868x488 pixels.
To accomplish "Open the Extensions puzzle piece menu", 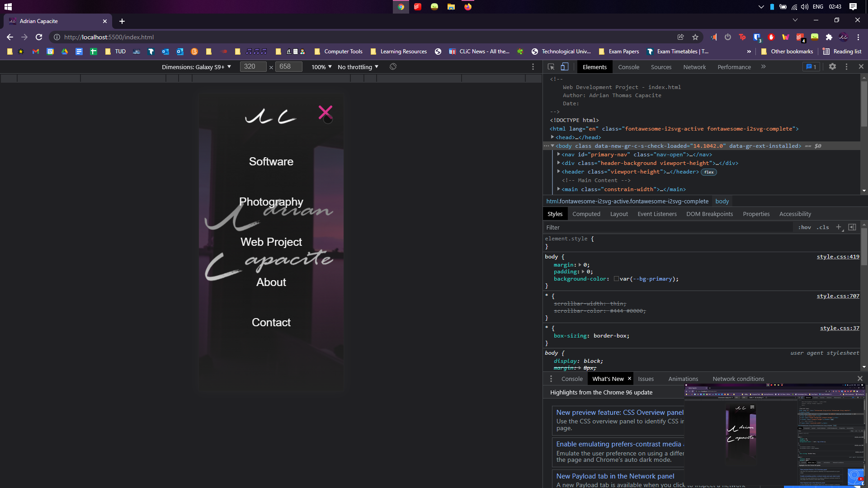I will tap(829, 37).
